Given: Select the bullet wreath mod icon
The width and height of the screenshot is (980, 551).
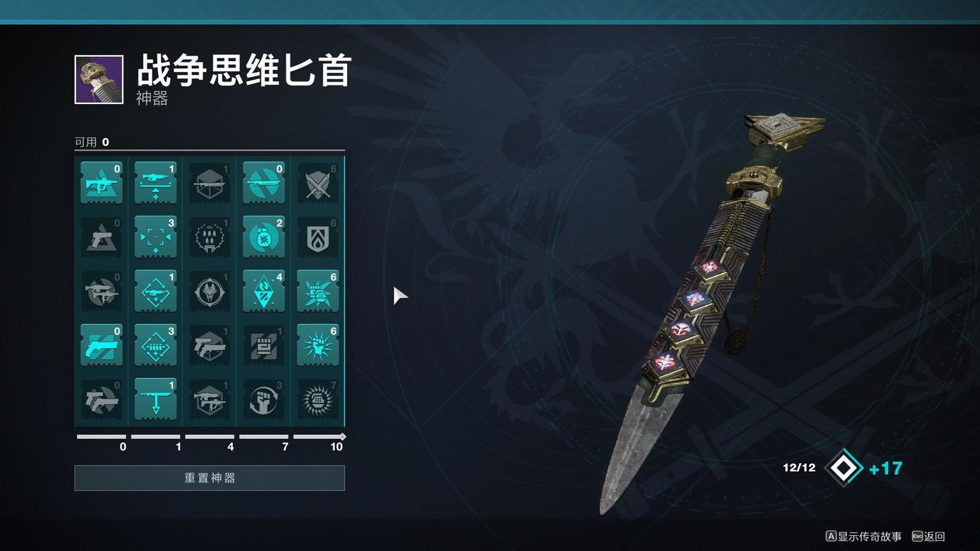Looking at the screenshot, I should coord(210,237).
